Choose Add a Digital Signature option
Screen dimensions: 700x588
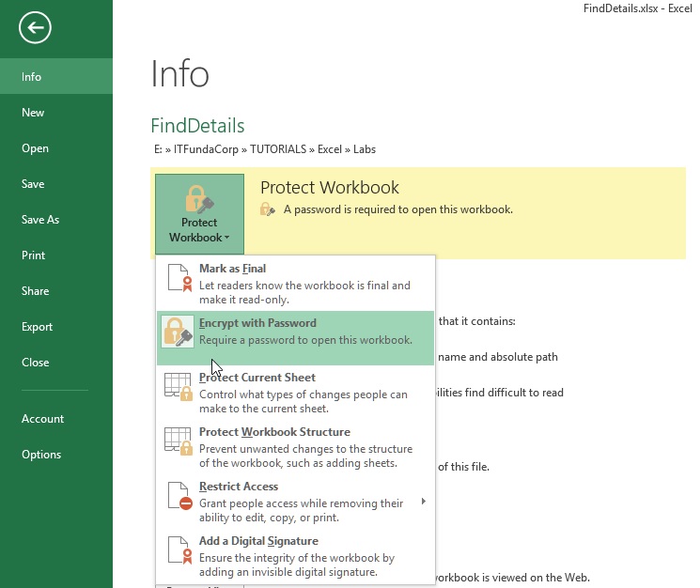point(295,556)
